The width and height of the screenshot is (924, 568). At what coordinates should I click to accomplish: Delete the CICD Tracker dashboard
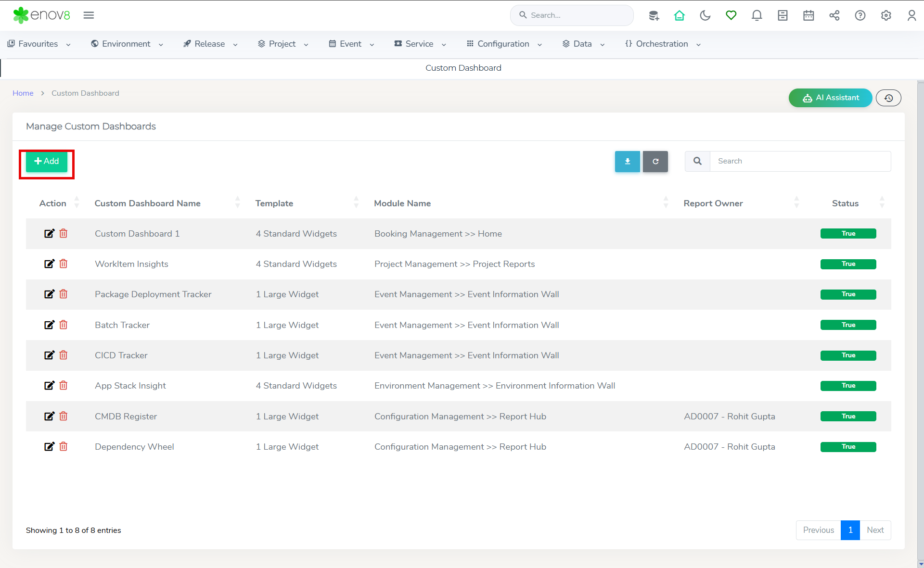click(64, 355)
